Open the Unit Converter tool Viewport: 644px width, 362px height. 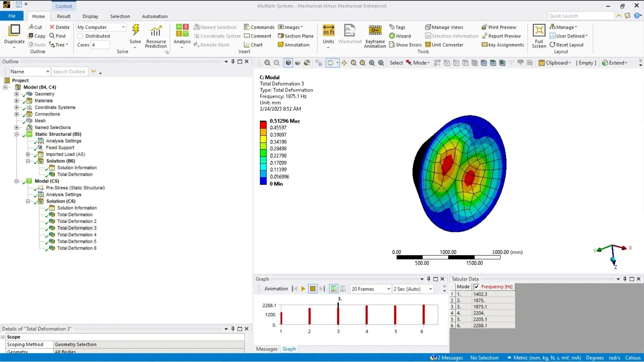click(x=444, y=45)
